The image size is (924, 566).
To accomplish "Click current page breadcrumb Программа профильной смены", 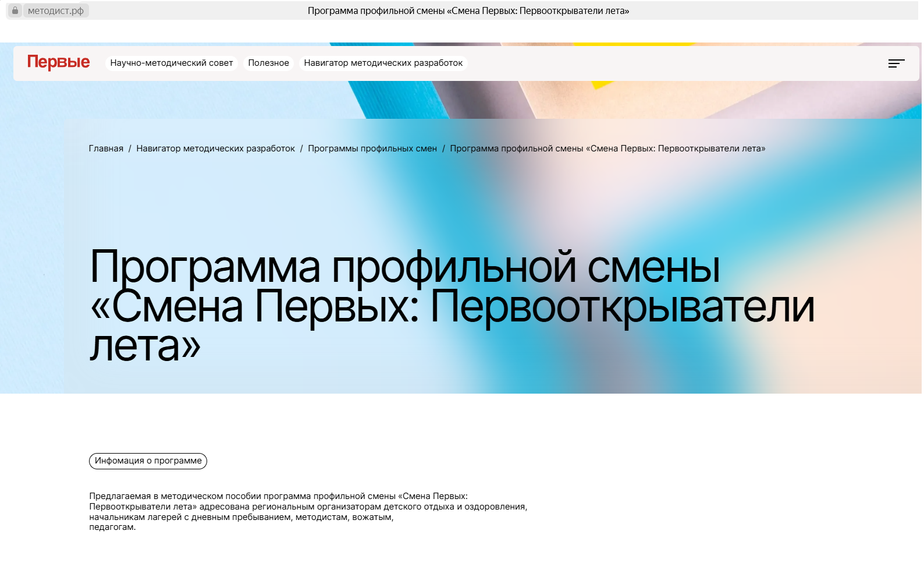I will pyautogui.click(x=607, y=148).
